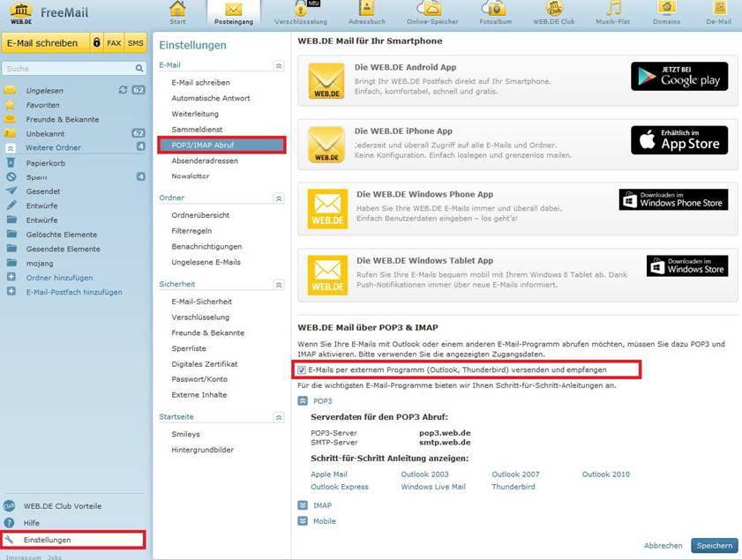Open Weiterleitung settings

click(195, 114)
